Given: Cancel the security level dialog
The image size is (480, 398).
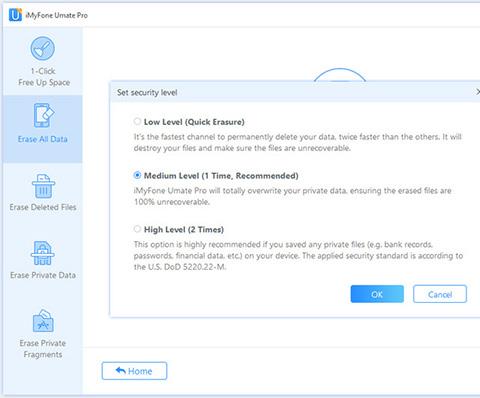Looking at the screenshot, I should [440, 294].
